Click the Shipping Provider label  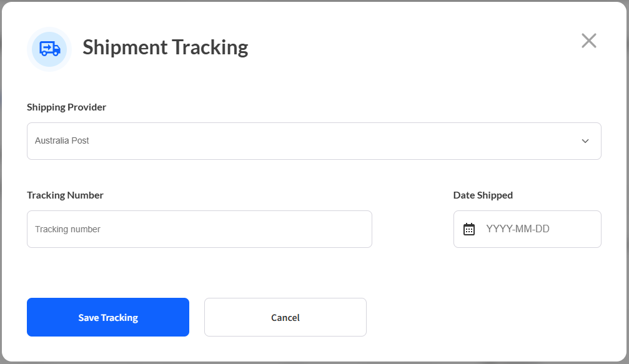(x=67, y=107)
